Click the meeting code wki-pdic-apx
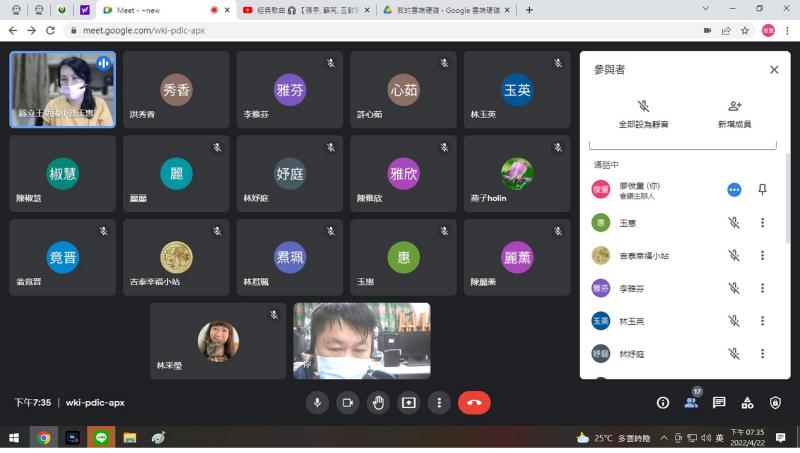 (95, 402)
